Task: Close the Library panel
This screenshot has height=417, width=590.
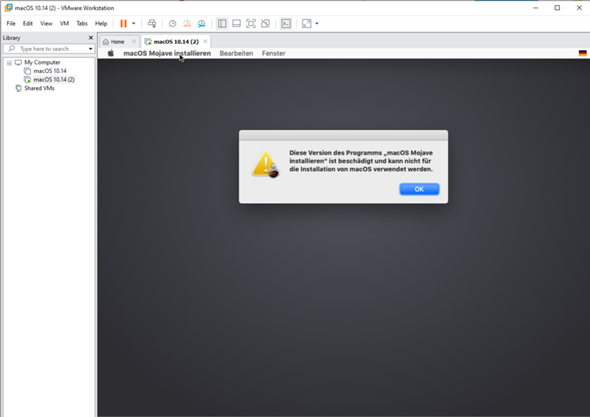Action: point(91,38)
